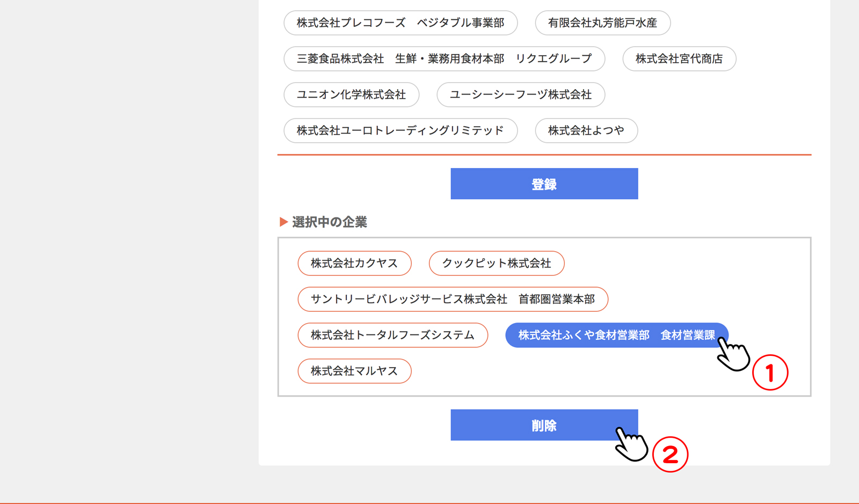Choose 三菱食品株式会社 生鮮・業務用食材本部 pill
The height and width of the screenshot is (504, 859).
click(x=444, y=59)
